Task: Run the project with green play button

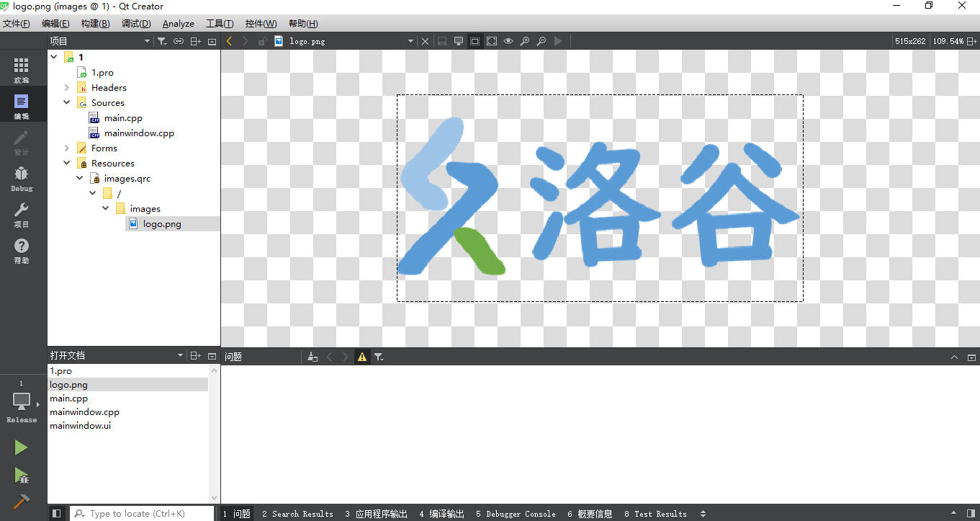Action: click(x=21, y=448)
